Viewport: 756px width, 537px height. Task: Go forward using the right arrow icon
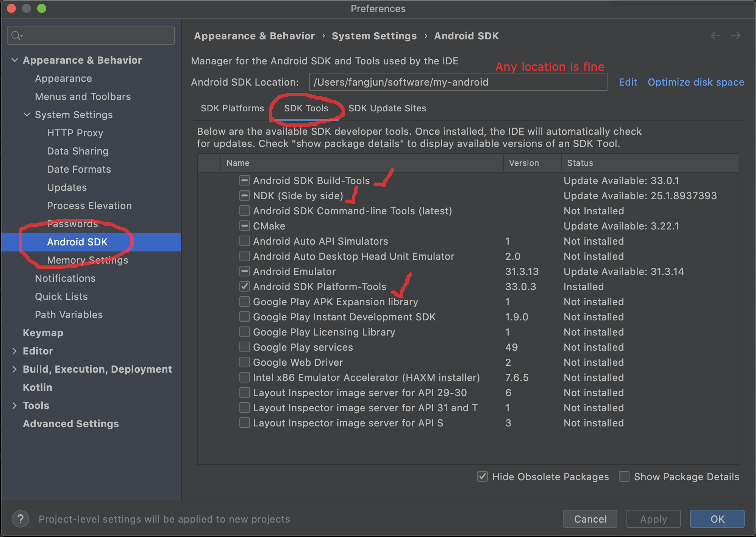736,36
